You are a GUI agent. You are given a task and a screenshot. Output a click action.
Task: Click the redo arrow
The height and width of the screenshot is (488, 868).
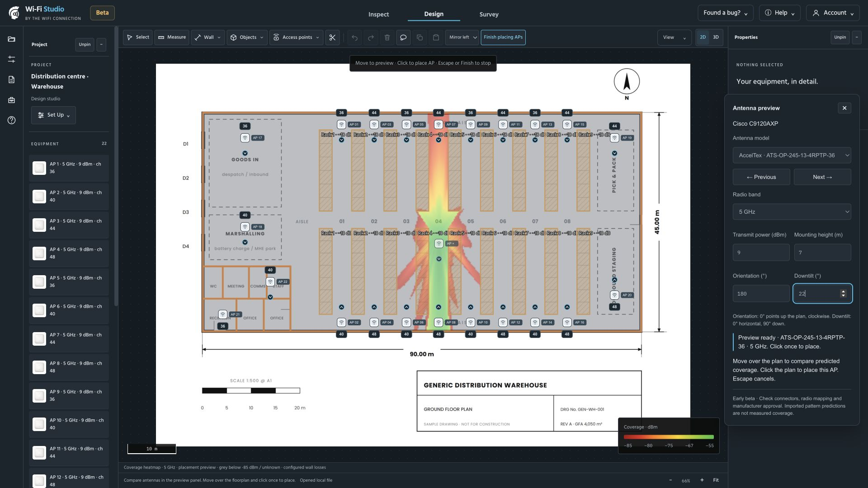coord(371,38)
